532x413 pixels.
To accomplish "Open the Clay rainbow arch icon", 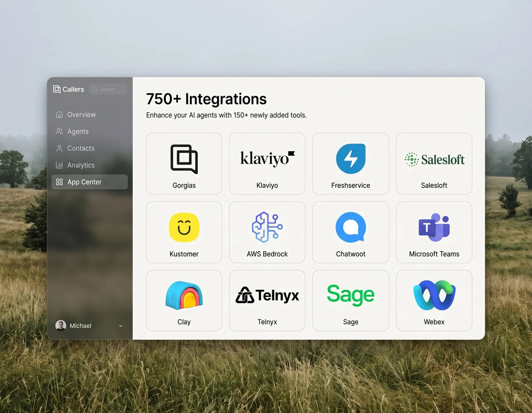I will click(184, 295).
